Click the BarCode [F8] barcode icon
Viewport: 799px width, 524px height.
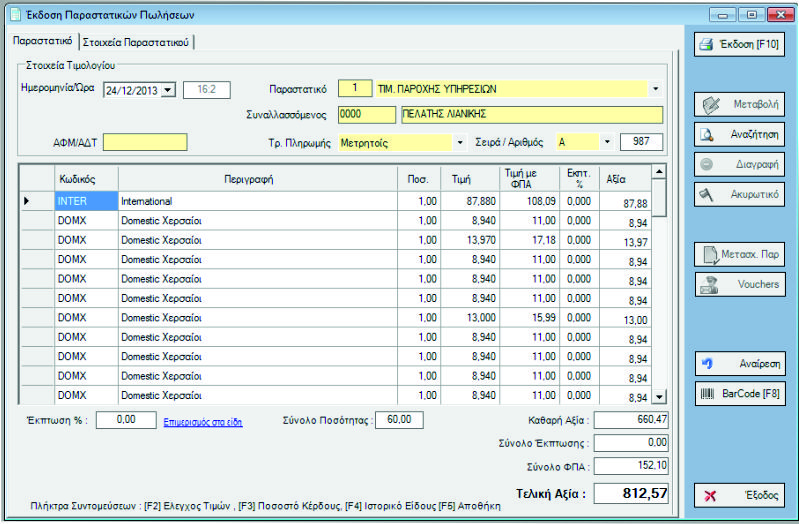tap(707, 392)
